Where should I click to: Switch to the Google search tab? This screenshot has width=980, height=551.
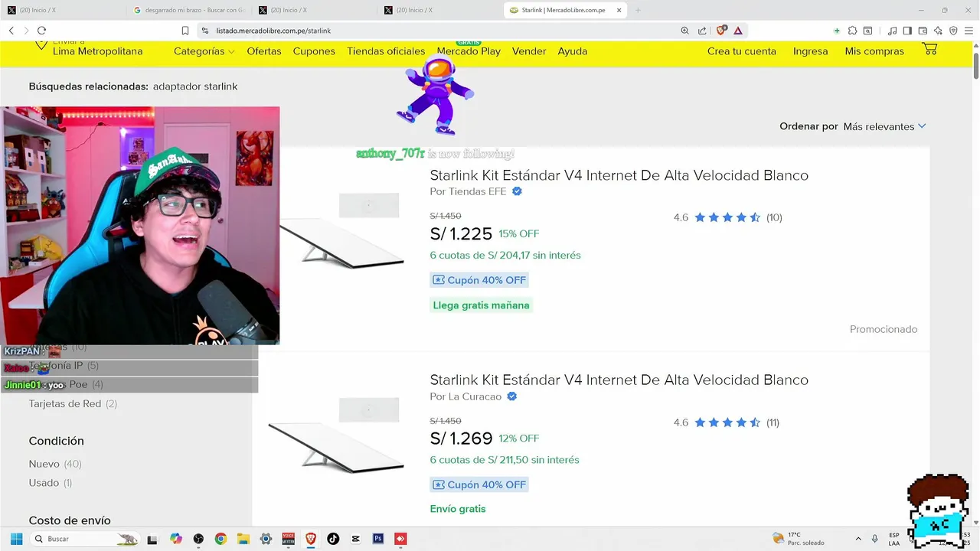pyautogui.click(x=188, y=10)
